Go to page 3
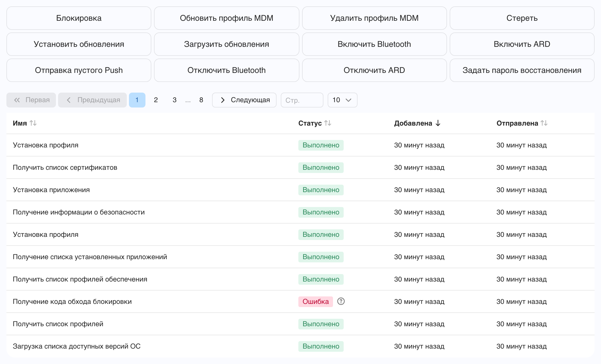The image size is (601, 364). pos(174,100)
